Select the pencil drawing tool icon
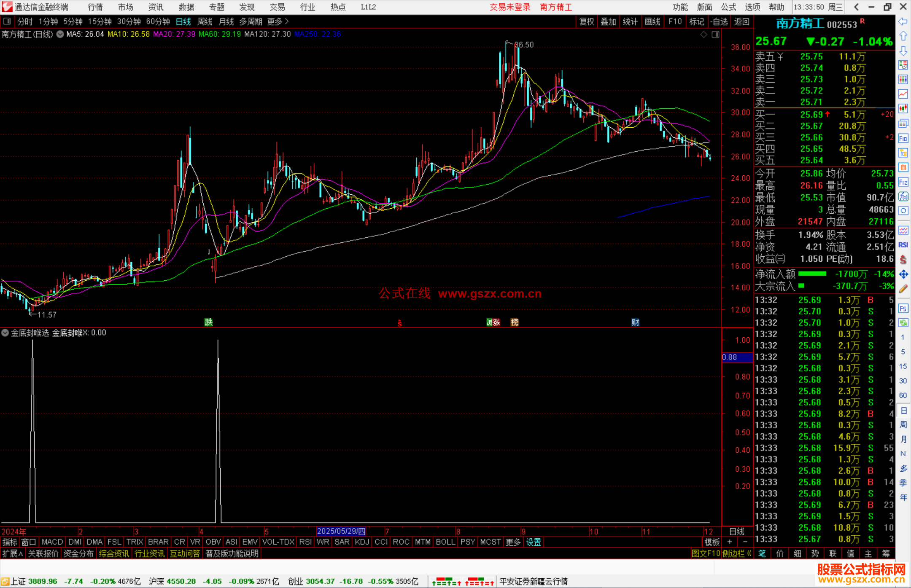The width and height of the screenshot is (911, 588). pos(903,289)
